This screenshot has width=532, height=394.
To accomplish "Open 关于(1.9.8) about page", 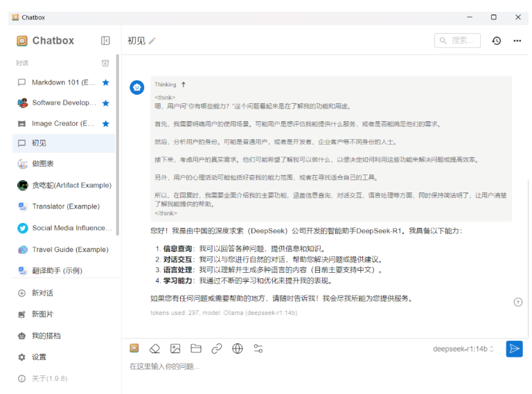I will tap(64, 378).
